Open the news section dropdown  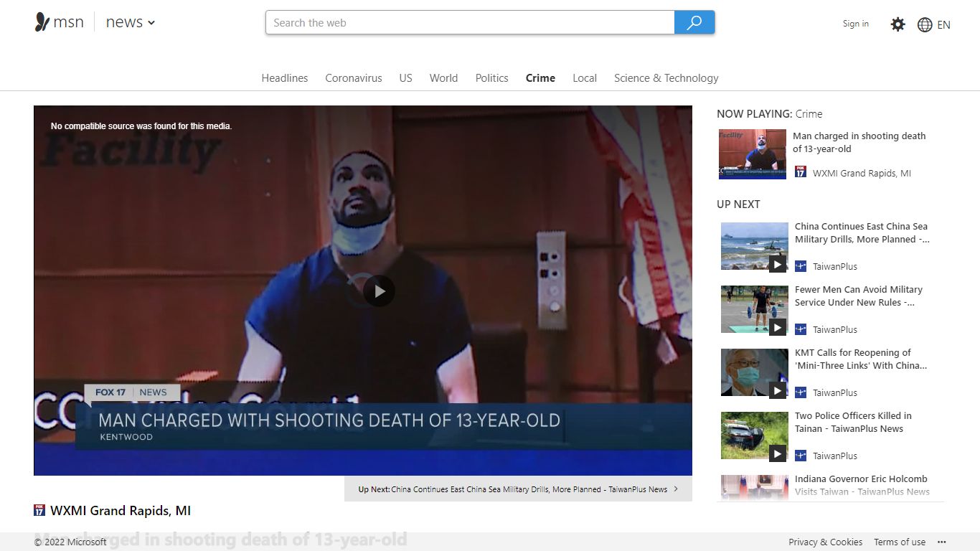click(131, 22)
